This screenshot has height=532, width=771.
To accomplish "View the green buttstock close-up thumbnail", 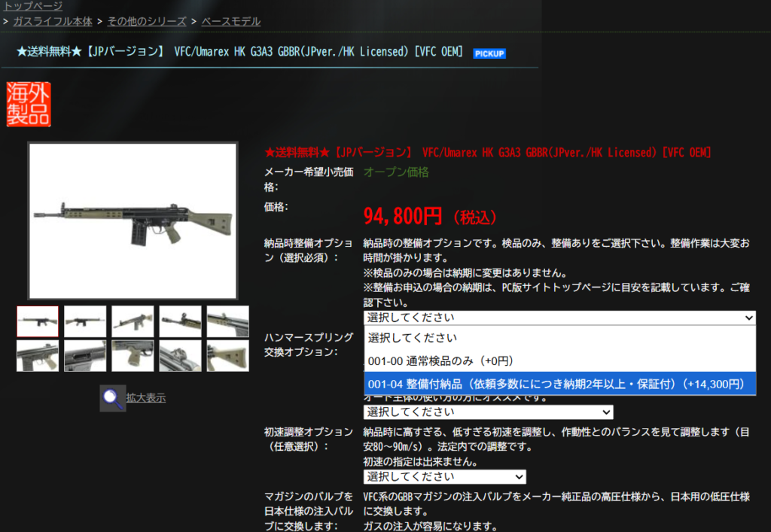I will [x=227, y=356].
